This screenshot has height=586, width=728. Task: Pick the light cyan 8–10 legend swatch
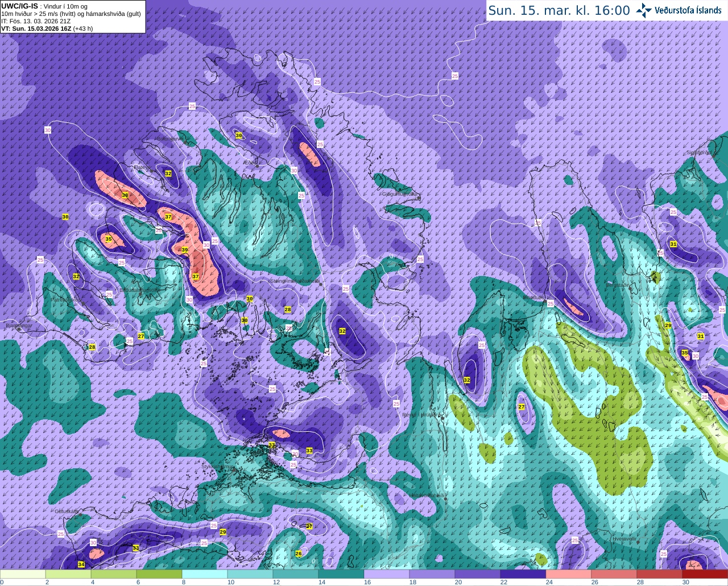(x=205, y=574)
